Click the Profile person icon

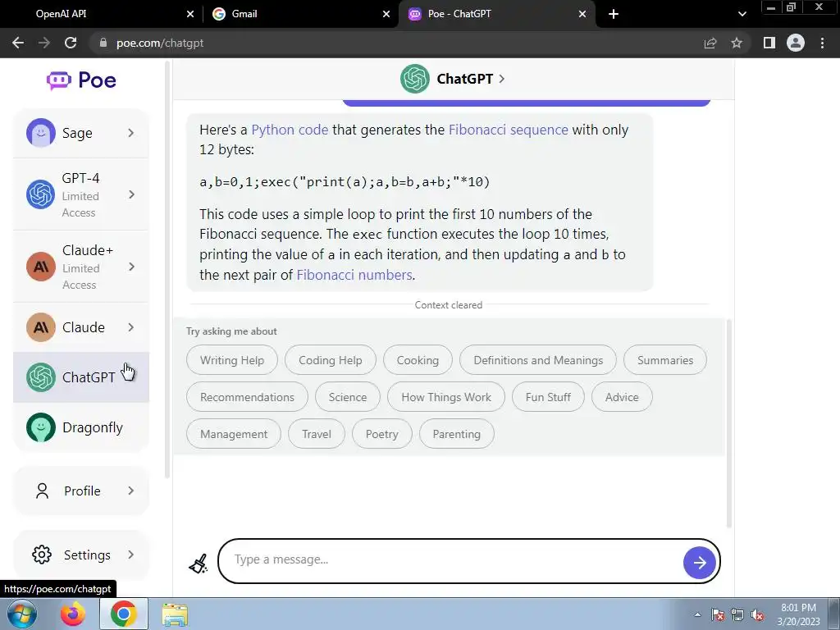(42, 491)
